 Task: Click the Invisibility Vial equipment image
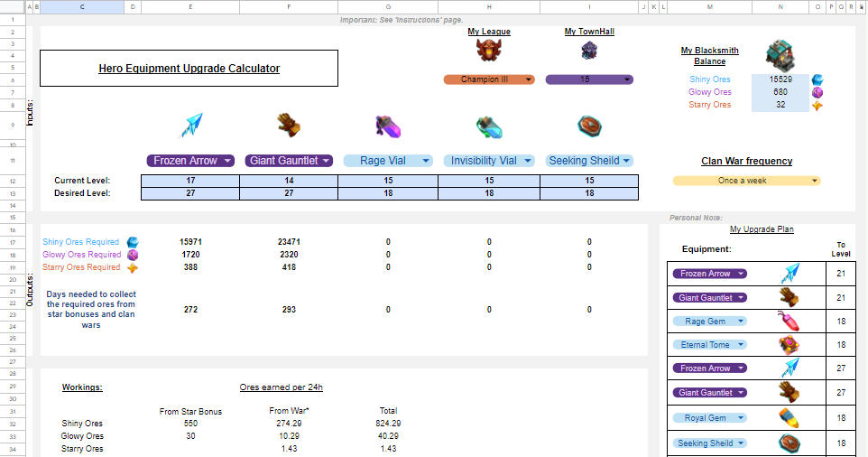489,126
